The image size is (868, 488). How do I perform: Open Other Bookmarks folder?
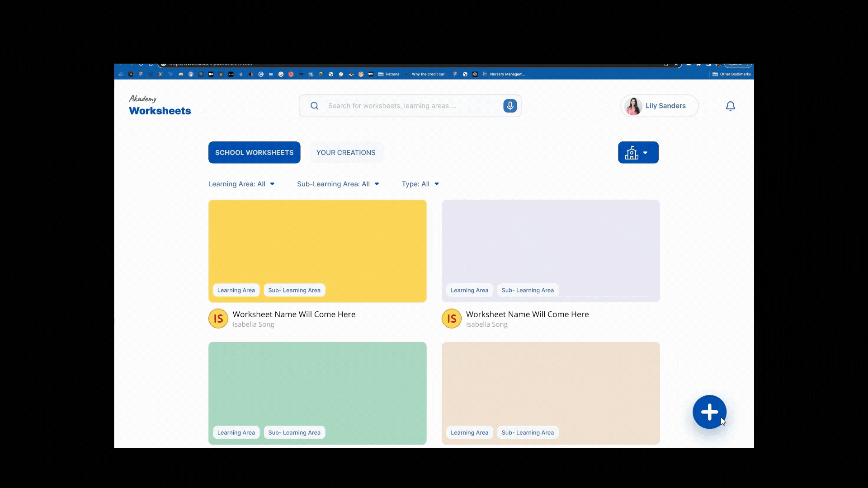pyautogui.click(x=731, y=74)
